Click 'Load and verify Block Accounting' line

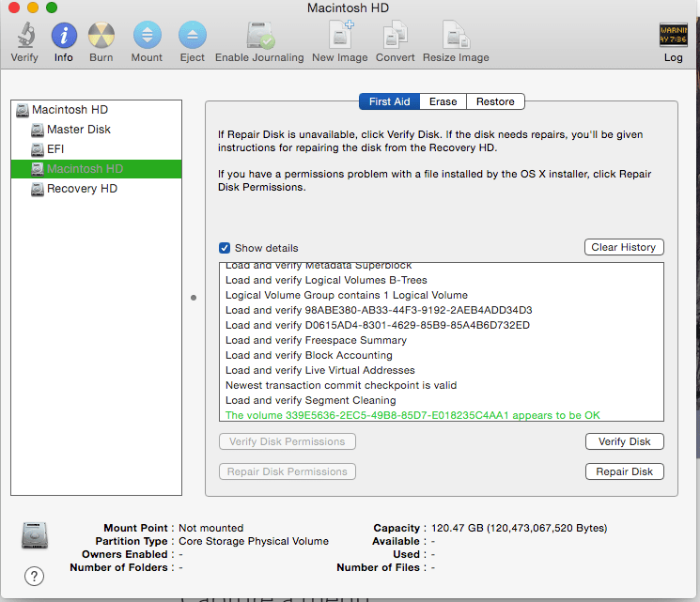point(309,355)
